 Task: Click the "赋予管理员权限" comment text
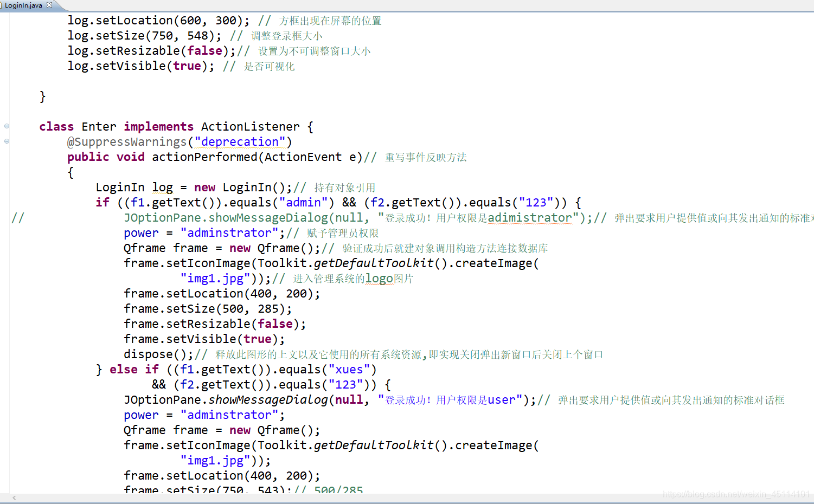pyautogui.click(x=343, y=233)
